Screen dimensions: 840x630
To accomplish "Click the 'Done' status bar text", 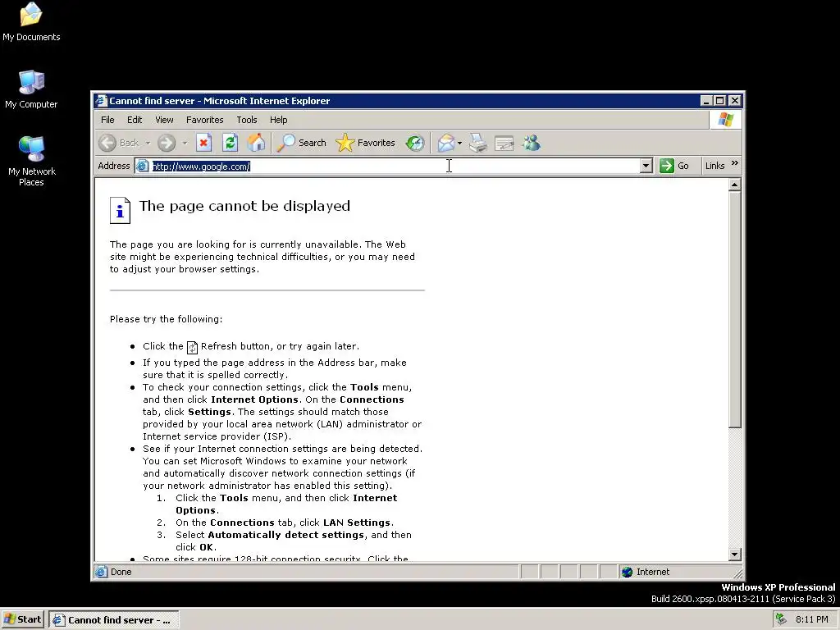I will (121, 572).
